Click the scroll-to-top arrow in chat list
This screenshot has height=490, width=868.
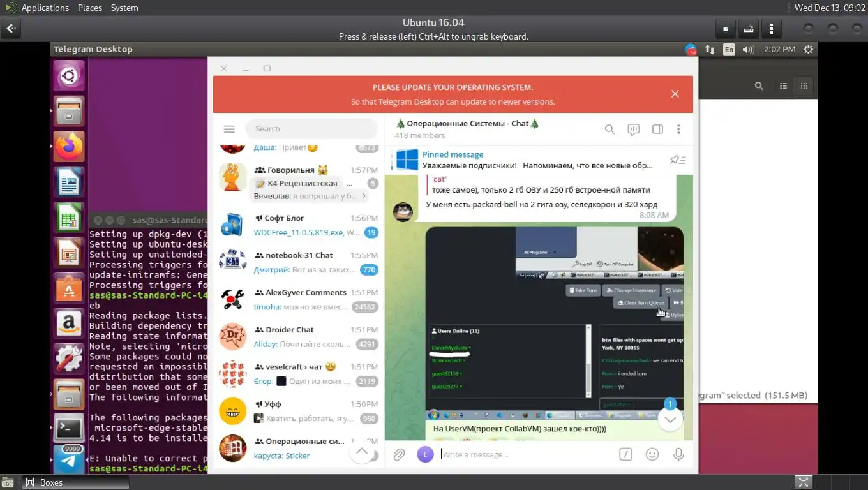point(362,452)
